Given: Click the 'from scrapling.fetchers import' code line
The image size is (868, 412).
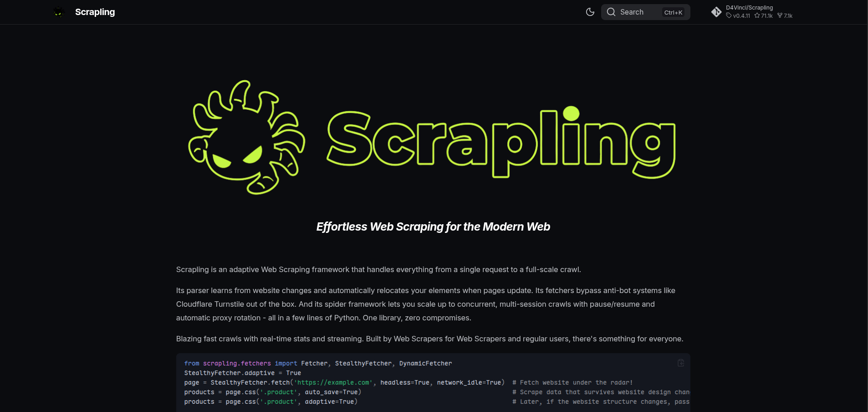Looking at the screenshot, I should tap(318, 363).
